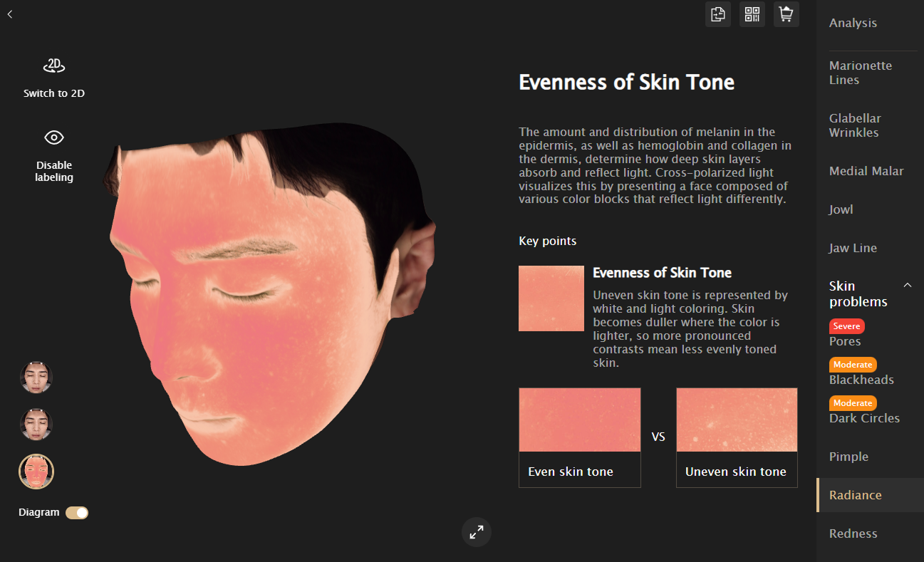The height and width of the screenshot is (562, 924).
Task: Disable labeling with the eye icon
Action: tap(54, 137)
